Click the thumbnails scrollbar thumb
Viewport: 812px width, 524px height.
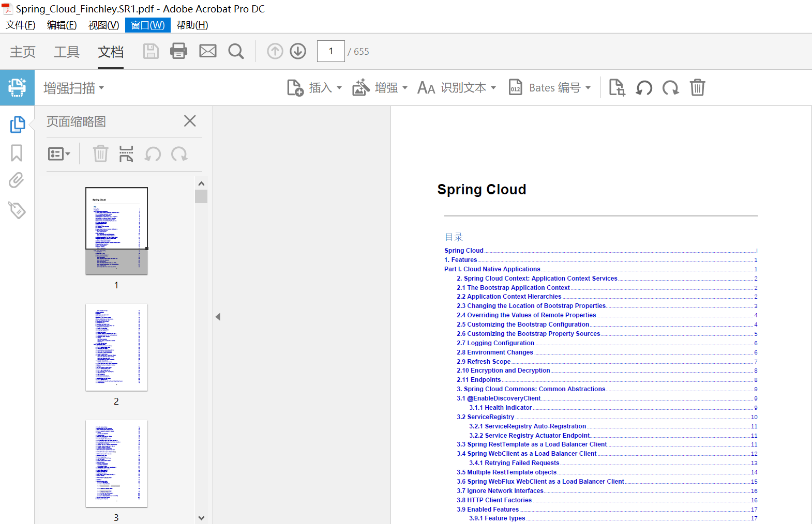coord(201,196)
